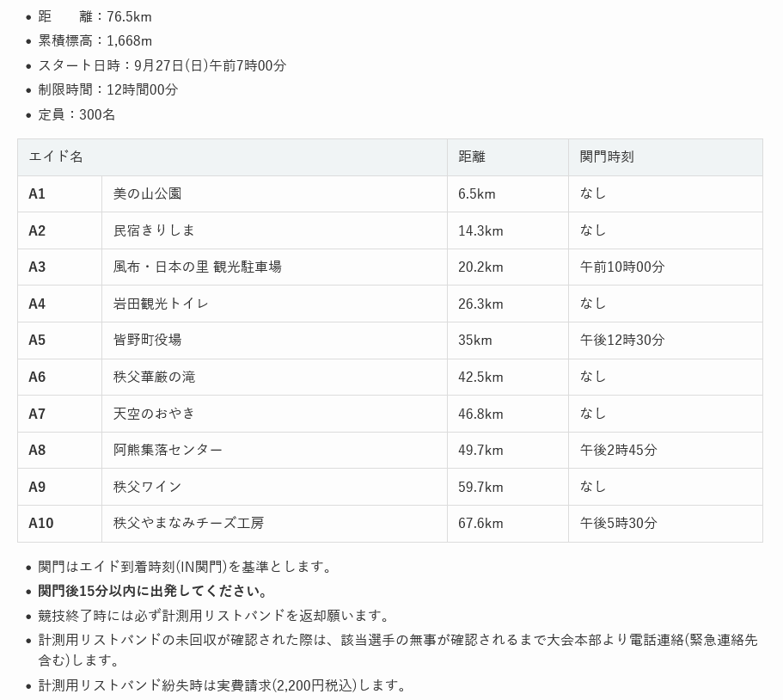This screenshot has width=783, height=700.
Task: Click the 関門時刻 column header
Action: click(x=607, y=157)
